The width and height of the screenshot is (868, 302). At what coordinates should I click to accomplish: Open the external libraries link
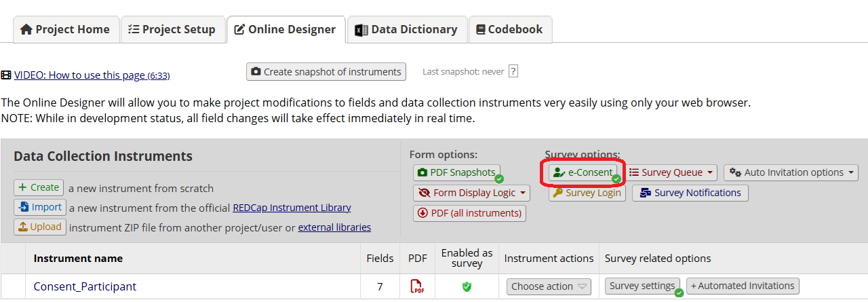[x=334, y=227]
